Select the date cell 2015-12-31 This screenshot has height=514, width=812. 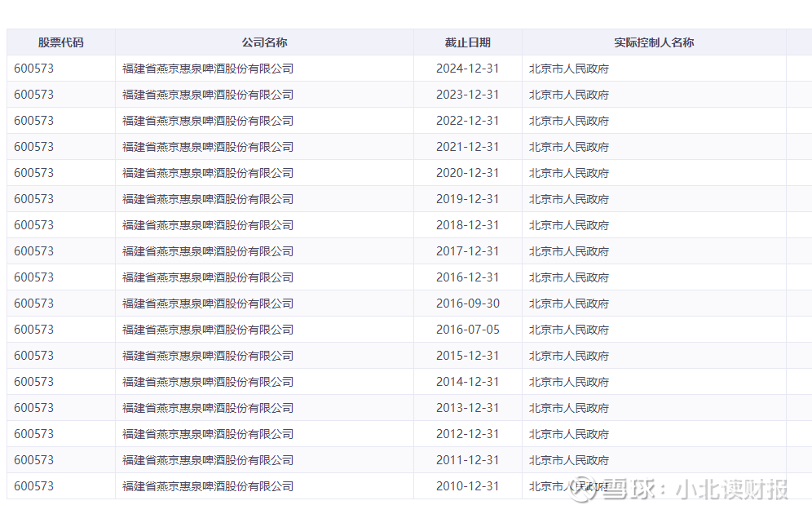click(x=468, y=356)
